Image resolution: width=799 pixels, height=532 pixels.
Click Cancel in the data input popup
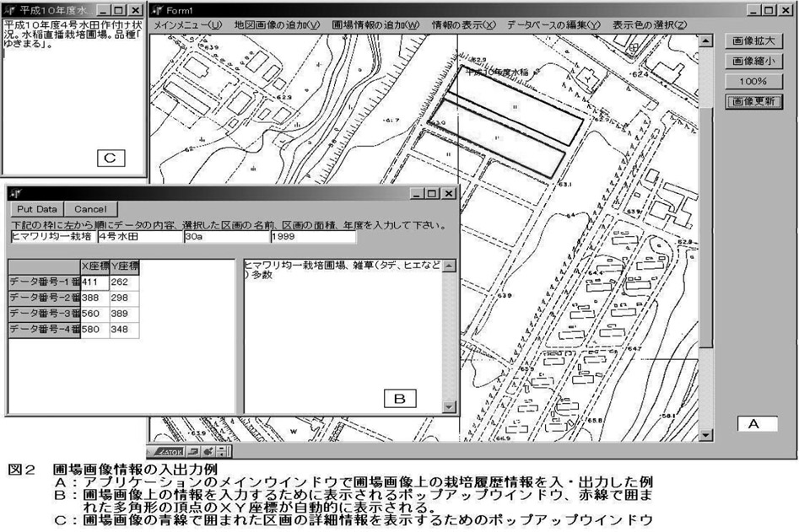90,209
